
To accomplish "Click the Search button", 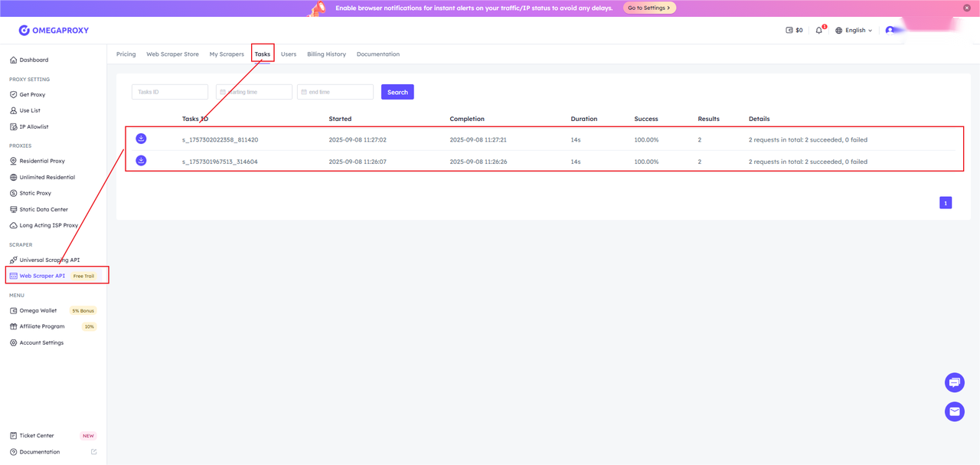I will point(397,92).
